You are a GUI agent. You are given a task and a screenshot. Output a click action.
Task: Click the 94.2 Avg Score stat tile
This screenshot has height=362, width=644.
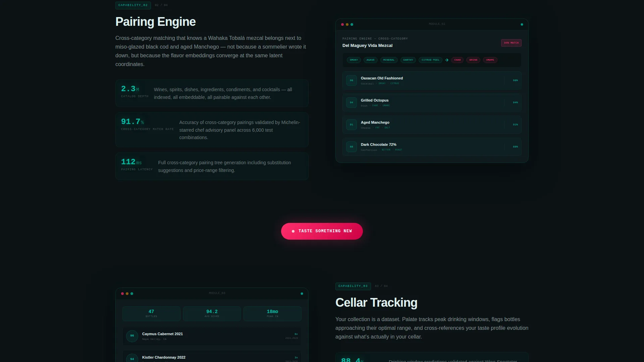tap(212, 314)
